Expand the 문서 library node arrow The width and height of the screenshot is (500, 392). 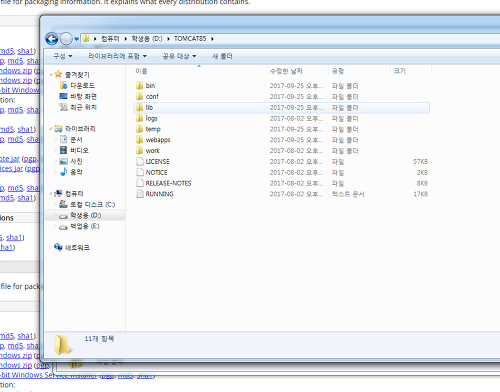pyautogui.click(x=55, y=140)
